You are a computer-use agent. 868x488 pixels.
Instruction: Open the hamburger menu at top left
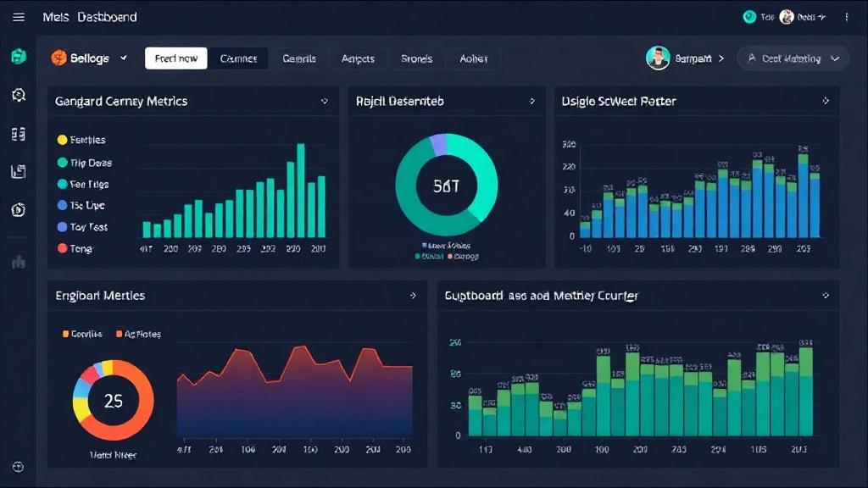[x=19, y=17]
